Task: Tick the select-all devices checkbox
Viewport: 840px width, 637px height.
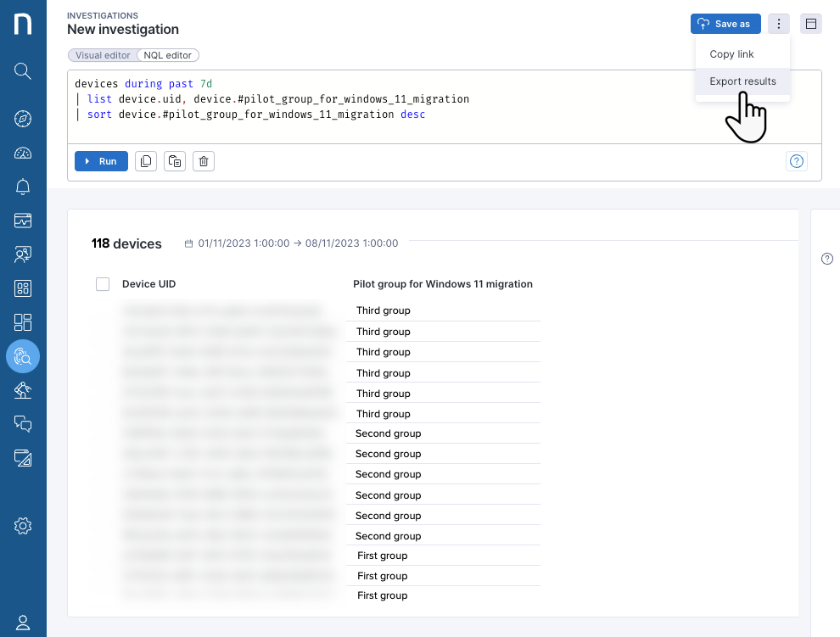Action: tap(103, 284)
